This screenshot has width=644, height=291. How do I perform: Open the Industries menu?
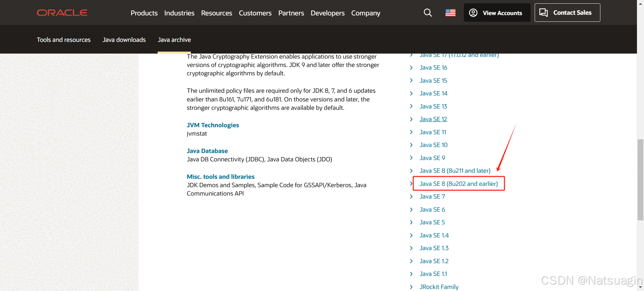pyautogui.click(x=179, y=13)
